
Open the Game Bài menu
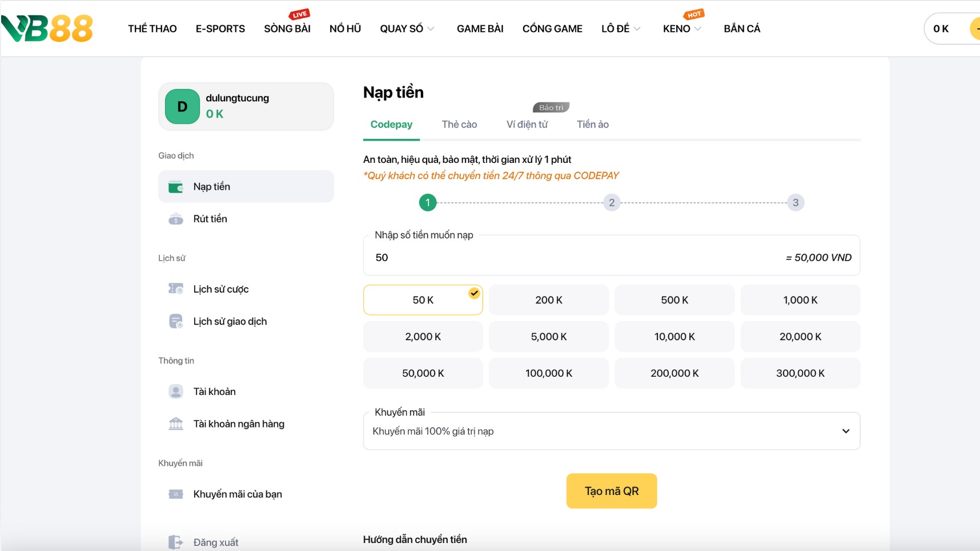coord(480,29)
